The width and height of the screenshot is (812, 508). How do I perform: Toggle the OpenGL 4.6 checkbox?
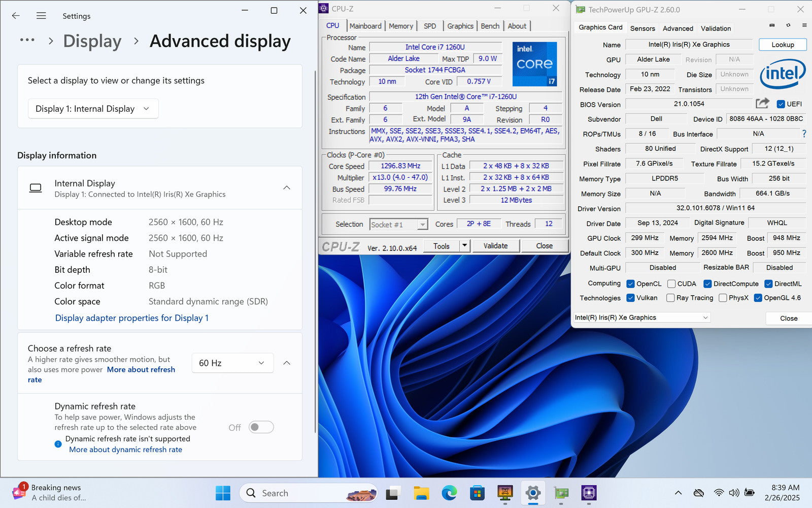pyautogui.click(x=758, y=298)
